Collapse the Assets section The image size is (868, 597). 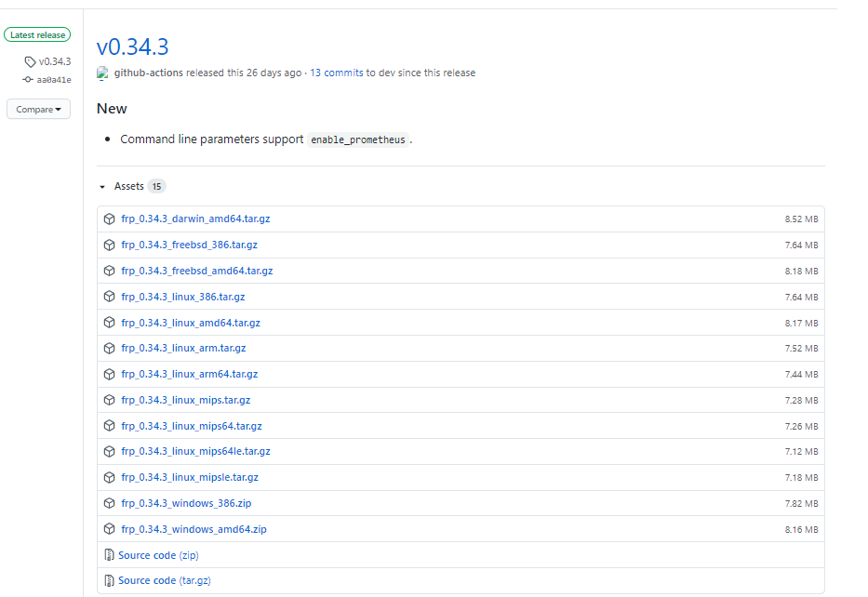[101, 187]
